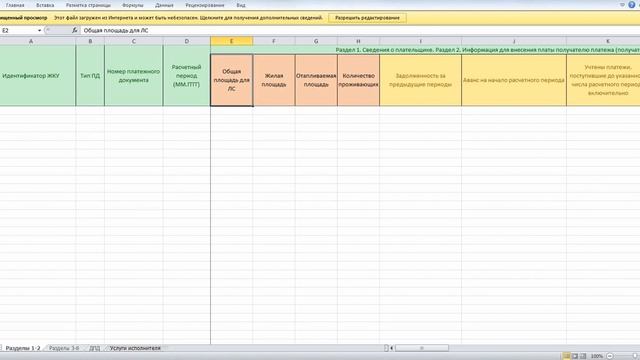Click the 100% zoom level indicator
640x360 pixels.
pyautogui.click(x=597, y=356)
